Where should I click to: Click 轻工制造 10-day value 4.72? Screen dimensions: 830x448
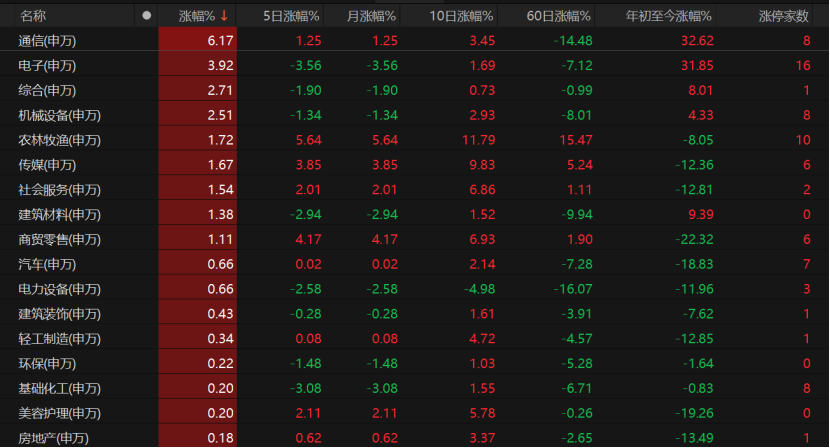[482, 339]
